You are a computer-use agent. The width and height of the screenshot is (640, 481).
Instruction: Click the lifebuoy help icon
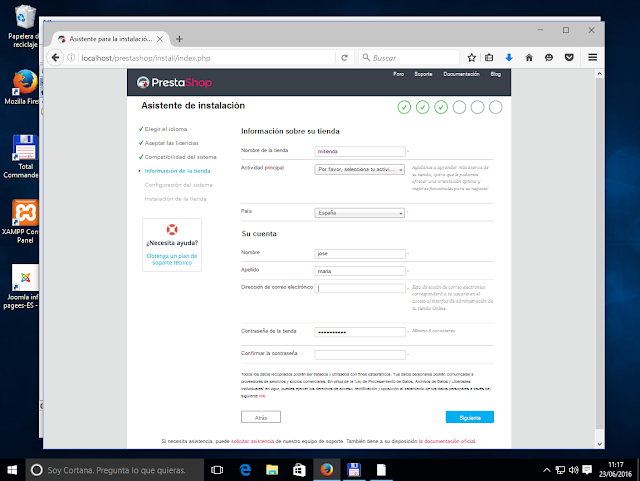172,229
